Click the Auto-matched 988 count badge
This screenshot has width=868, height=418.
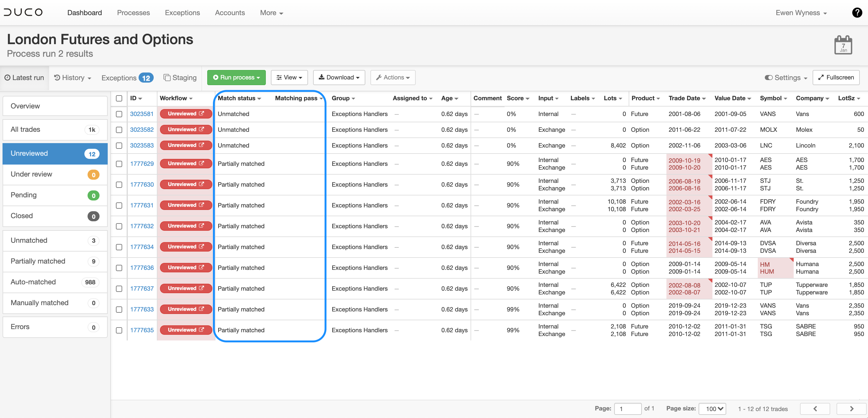point(90,282)
